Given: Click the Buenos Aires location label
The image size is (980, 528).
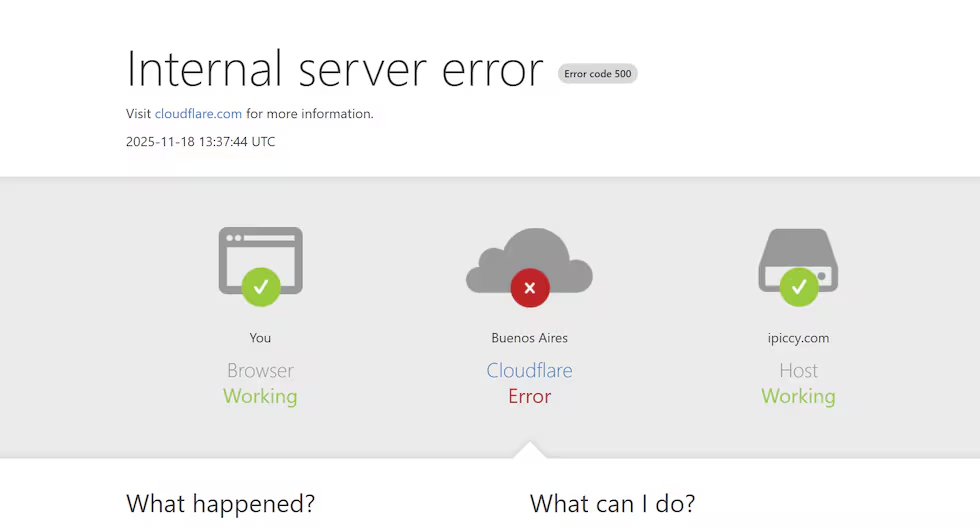Looking at the screenshot, I should pyautogui.click(x=529, y=338).
